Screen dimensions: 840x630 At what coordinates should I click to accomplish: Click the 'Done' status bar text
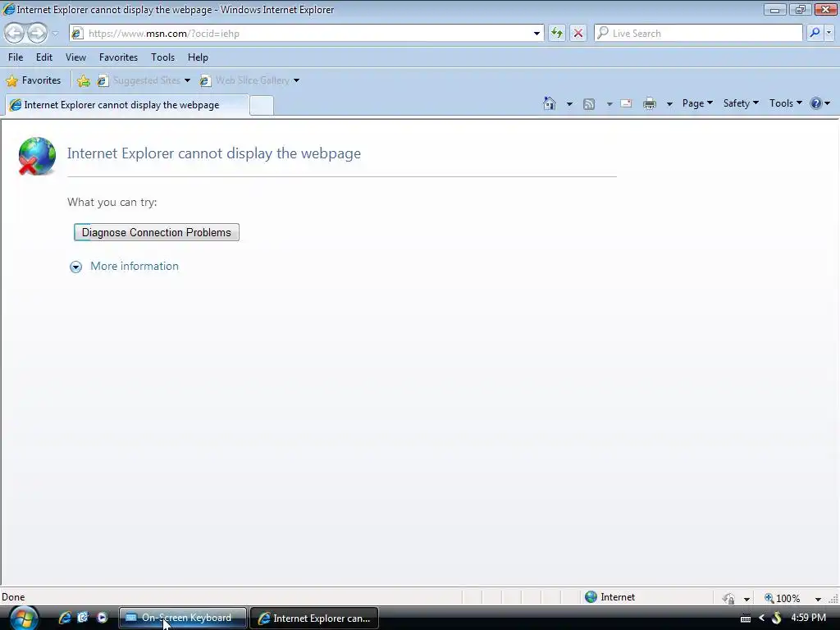(x=13, y=597)
